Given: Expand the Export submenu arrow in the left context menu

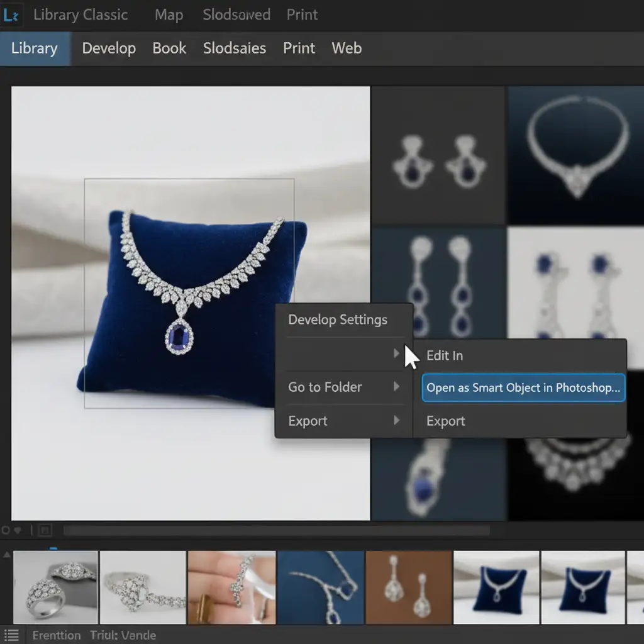Looking at the screenshot, I should click(x=396, y=420).
